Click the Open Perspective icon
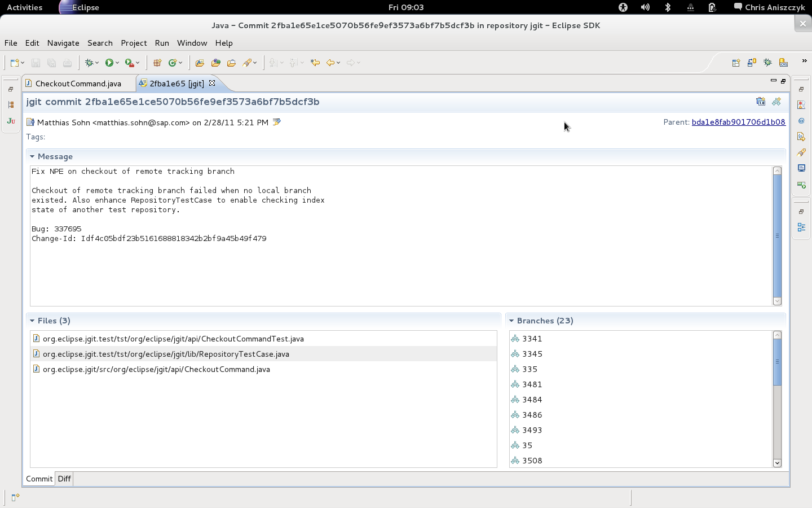This screenshot has height=508, width=812. pyautogui.click(x=736, y=63)
